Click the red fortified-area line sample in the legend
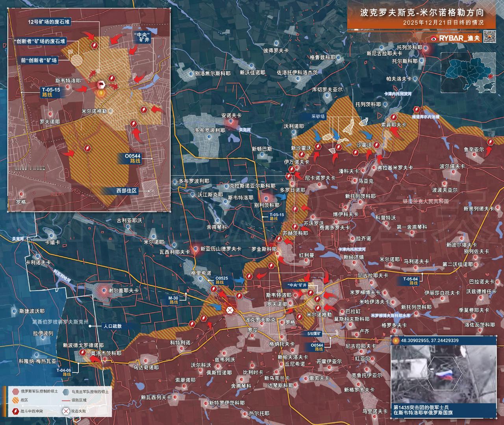Screen dimensions: 504x425 tap(66, 401)
